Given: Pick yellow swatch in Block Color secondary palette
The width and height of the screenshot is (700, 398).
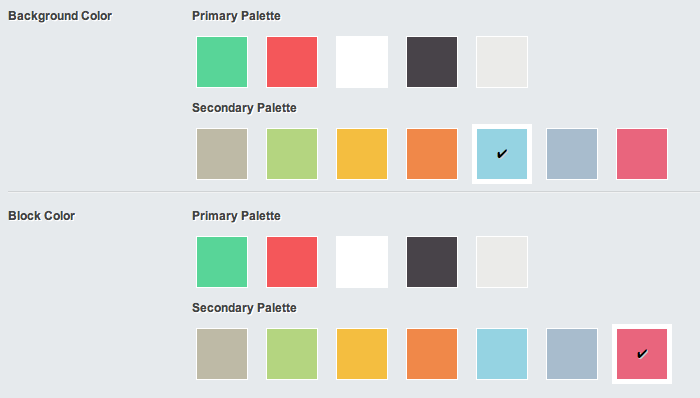Looking at the screenshot, I should click(x=362, y=354).
